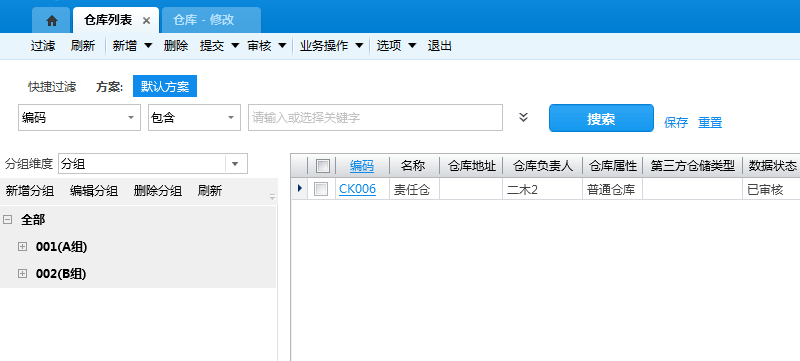Click the 仓库地址 column header
800x361 pixels.
point(472,166)
